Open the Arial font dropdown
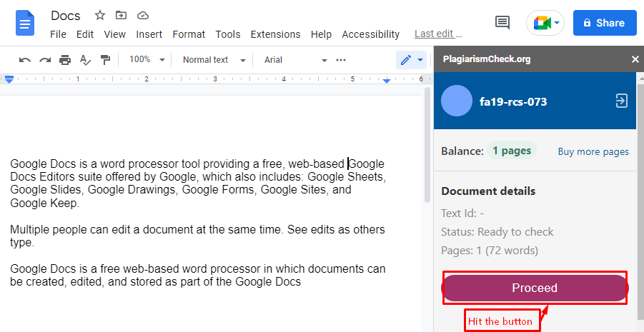644x332 pixels. point(296,60)
